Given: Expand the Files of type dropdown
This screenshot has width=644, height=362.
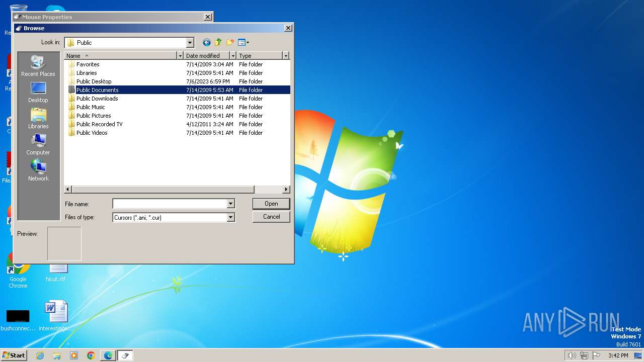Looking at the screenshot, I should click(230, 217).
